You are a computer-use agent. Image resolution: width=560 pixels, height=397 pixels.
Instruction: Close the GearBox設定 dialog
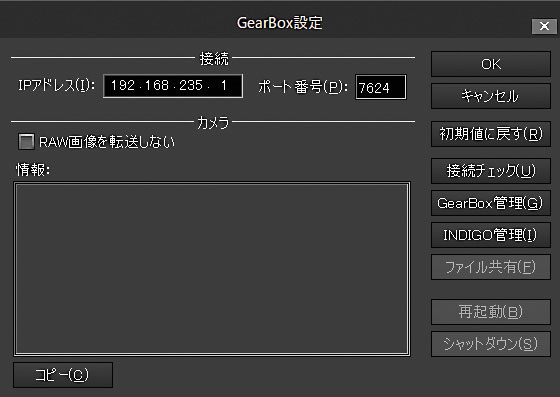[x=544, y=26]
